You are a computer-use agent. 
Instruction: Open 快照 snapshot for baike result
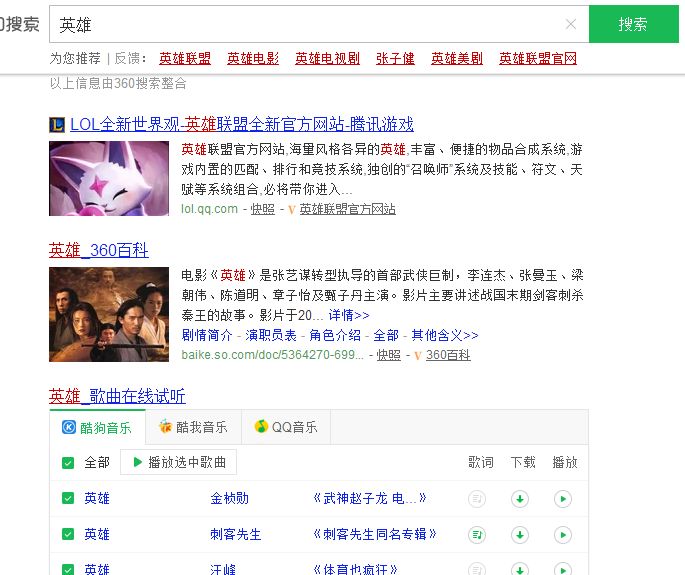(388, 355)
